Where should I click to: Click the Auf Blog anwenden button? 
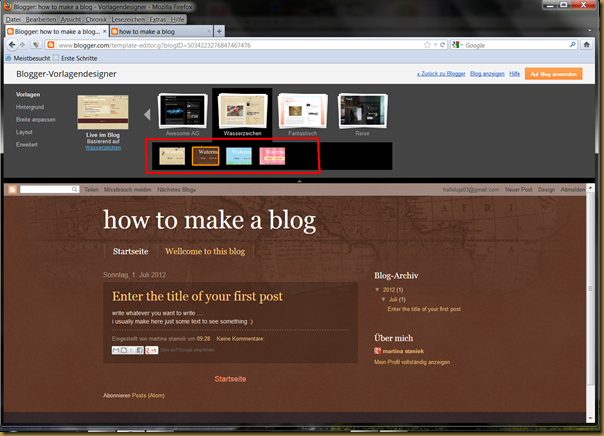coord(554,74)
